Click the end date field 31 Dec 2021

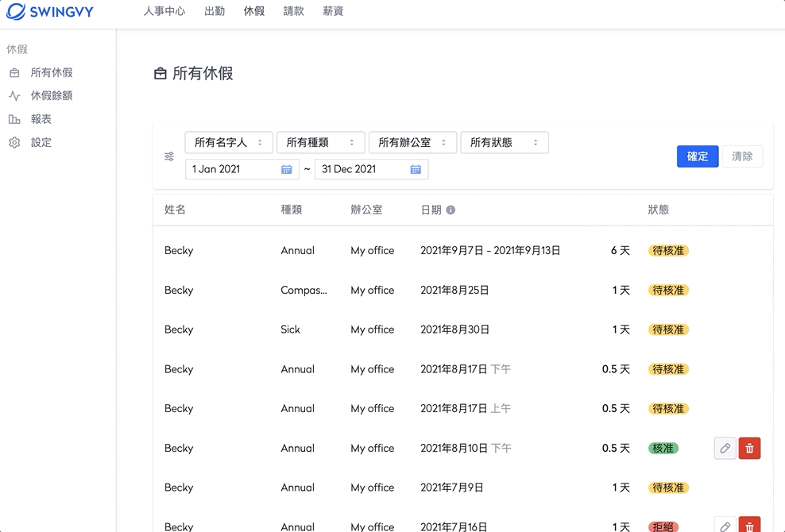pyautogui.click(x=372, y=169)
